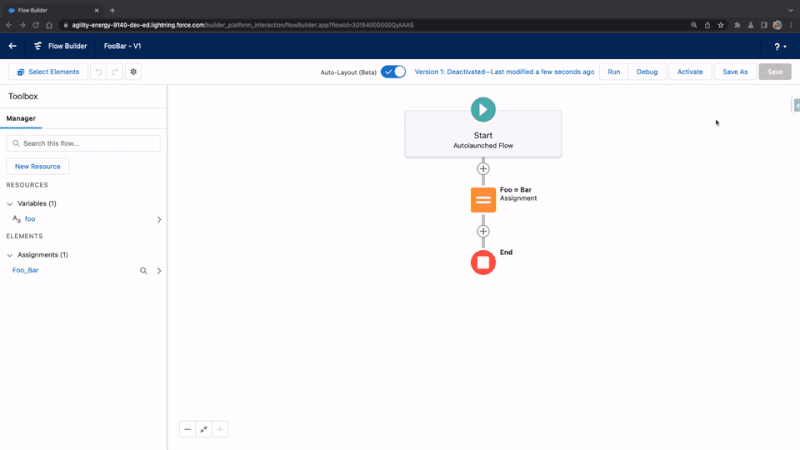Click the grayed Save button
The width and height of the screenshot is (800, 450).
[774, 72]
